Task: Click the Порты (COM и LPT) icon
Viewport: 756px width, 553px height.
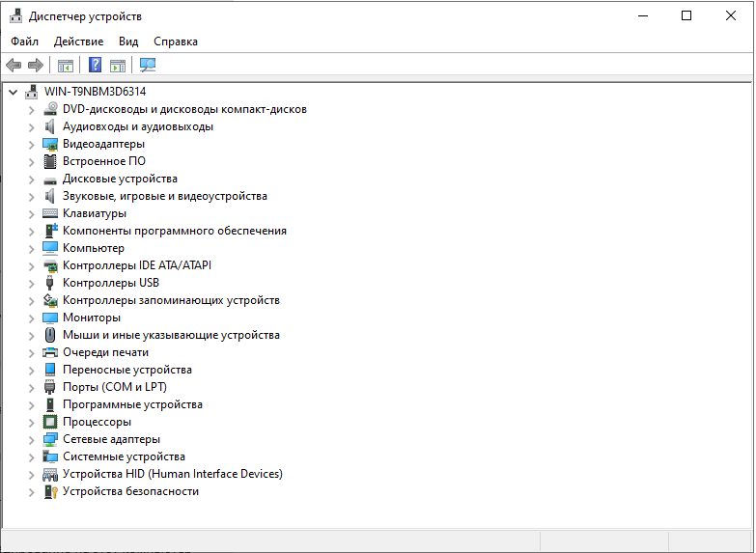Action: click(49, 387)
